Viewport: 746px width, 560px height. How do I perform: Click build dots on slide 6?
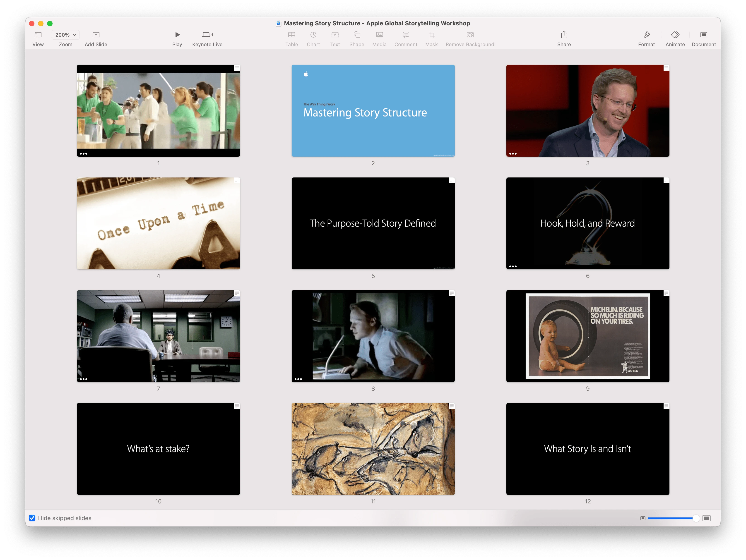pos(513,266)
